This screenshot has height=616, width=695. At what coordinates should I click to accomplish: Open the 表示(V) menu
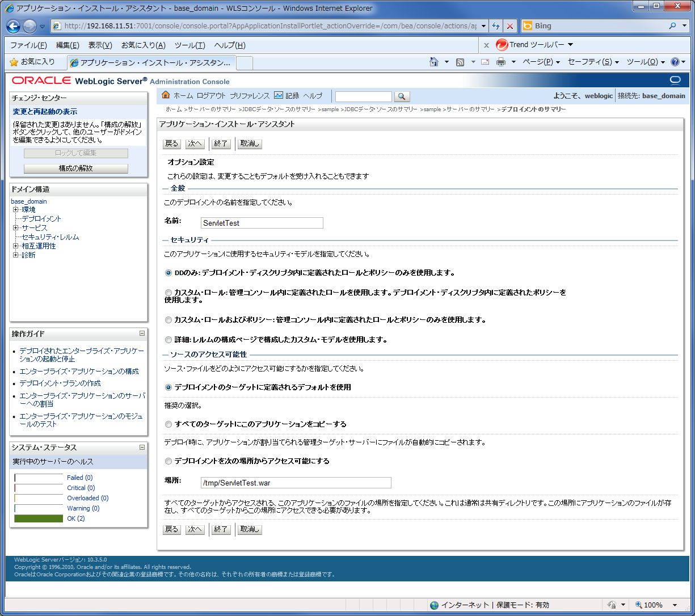tap(100, 45)
